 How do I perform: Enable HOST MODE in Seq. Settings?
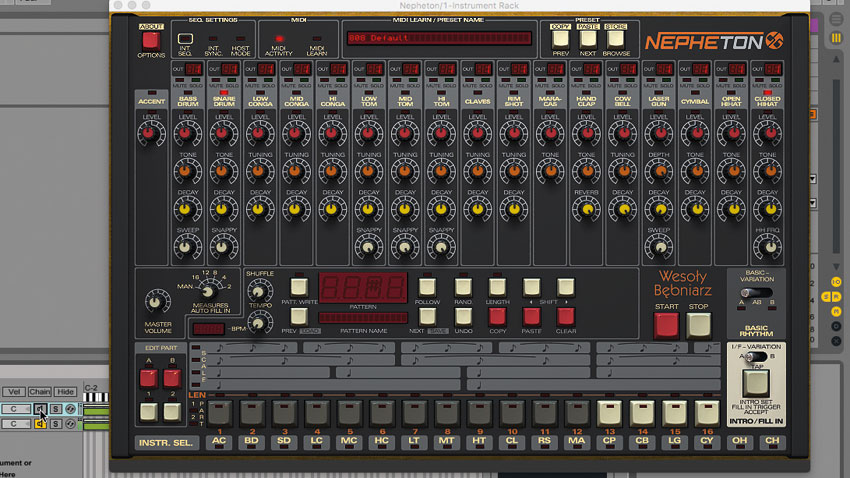[x=240, y=39]
